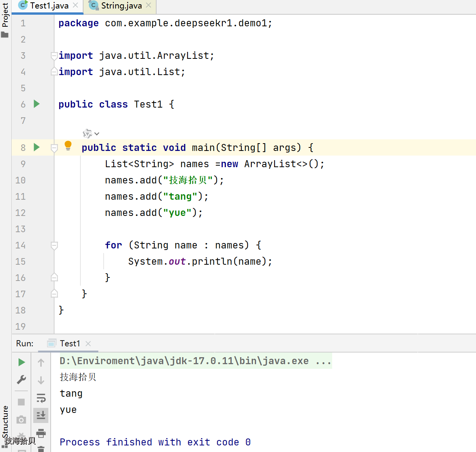
Task: Click the import fold end marker line 4
Action: tap(54, 71)
